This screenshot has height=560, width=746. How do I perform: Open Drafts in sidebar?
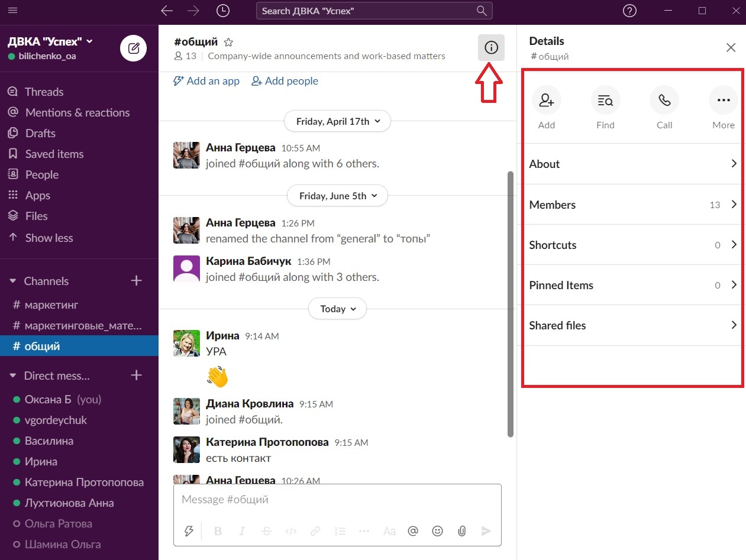[79, 133]
